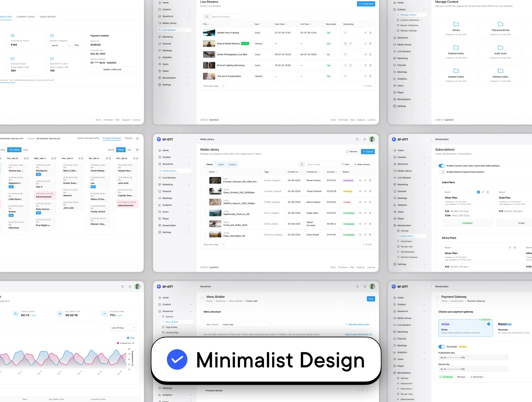Collapse the sidebar in Media Library panel
Image resolution: width=532 pixels, height=402 pixels.
click(x=196, y=139)
